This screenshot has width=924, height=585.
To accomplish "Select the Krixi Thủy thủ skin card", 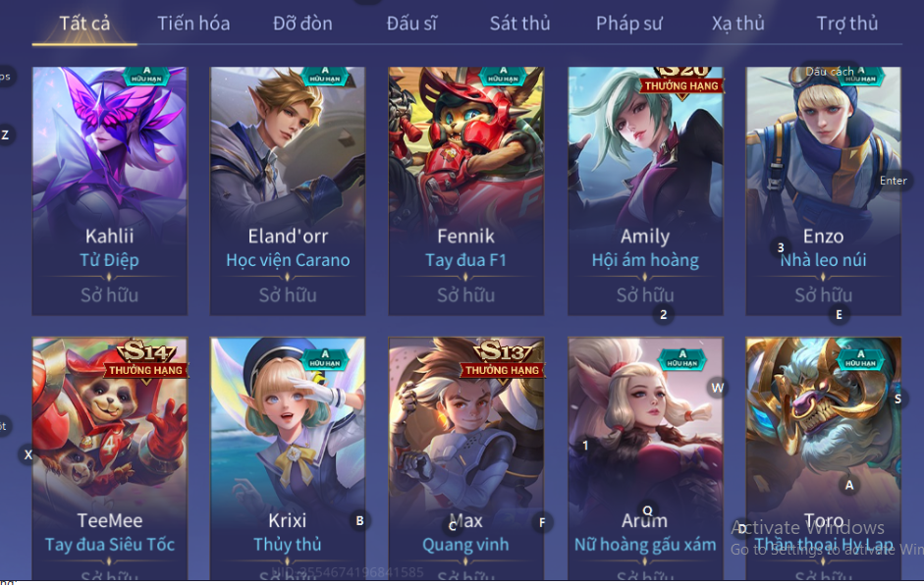I will 288,458.
